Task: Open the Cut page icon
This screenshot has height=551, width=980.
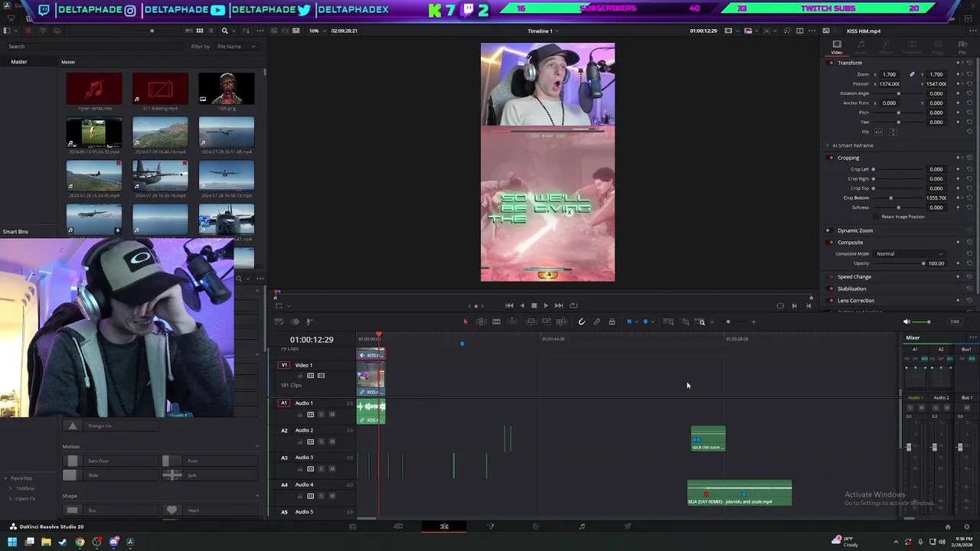Action: tap(398, 527)
